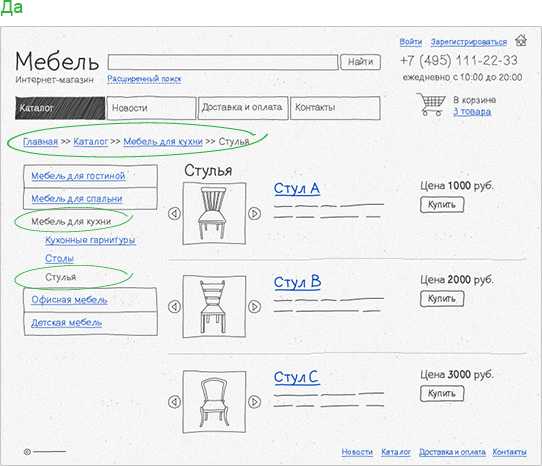Show next image for Стул C

pos(255,402)
